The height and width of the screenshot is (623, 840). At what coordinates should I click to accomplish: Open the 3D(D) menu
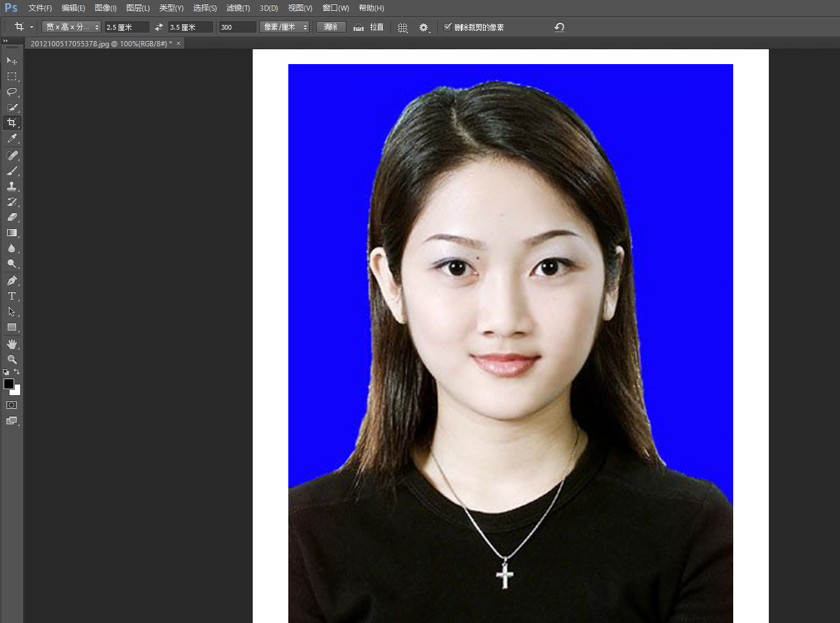(x=269, y=8)
